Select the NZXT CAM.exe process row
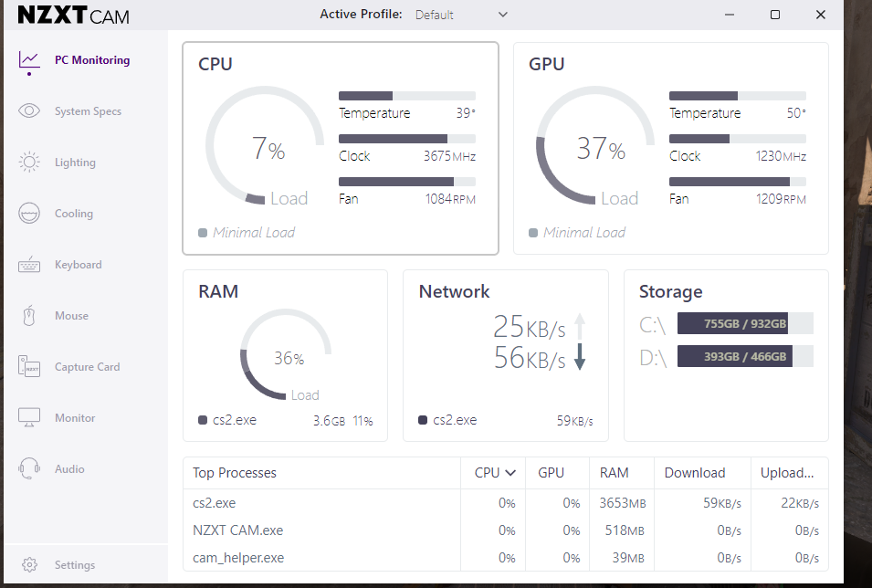 point(506,530)
